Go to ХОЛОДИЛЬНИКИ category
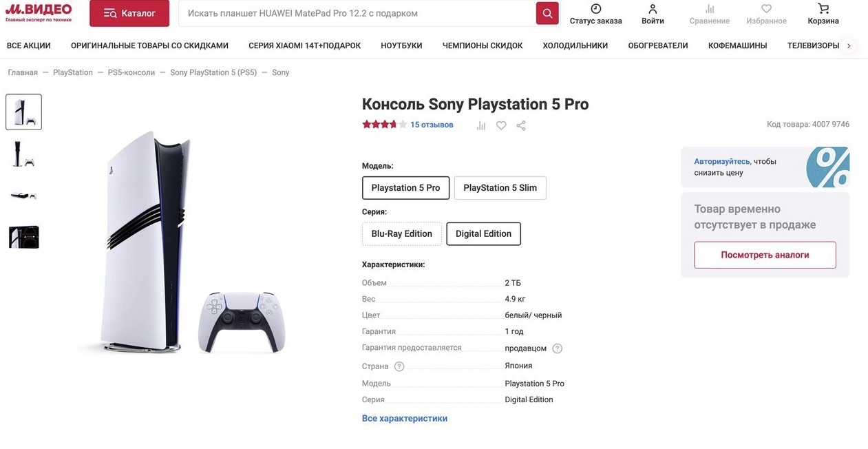Viewport: 868px width, 449px height. 575,45
